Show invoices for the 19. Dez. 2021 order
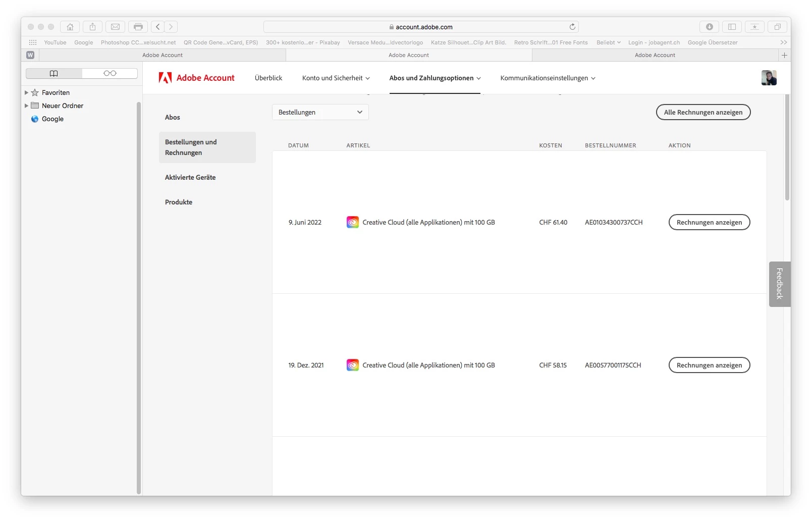The width and height of the screenshot is (812, 521). pyautogui.click(x=709, y=365)
